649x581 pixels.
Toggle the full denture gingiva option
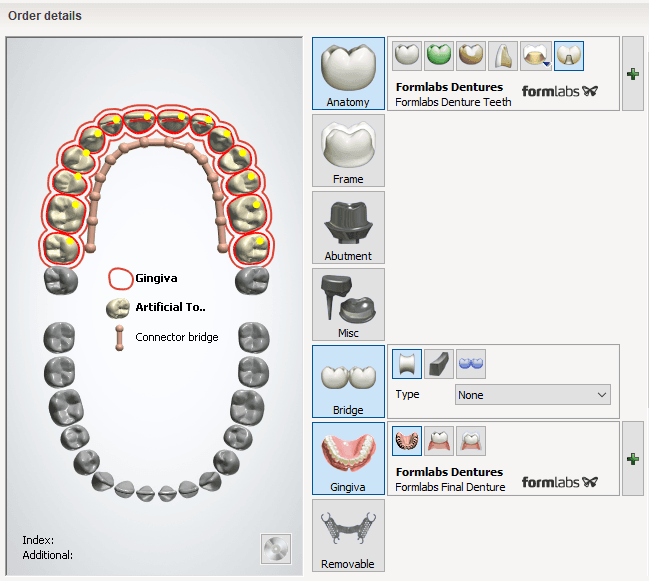406,438
